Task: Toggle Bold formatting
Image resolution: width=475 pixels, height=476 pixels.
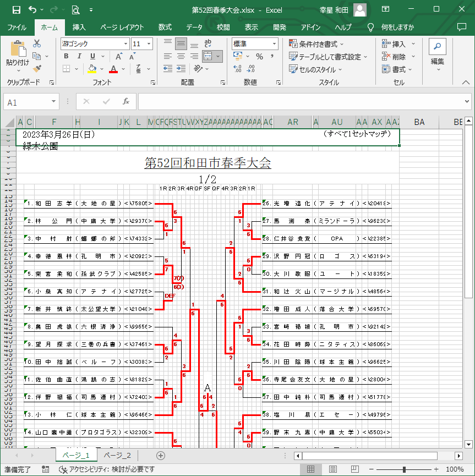Action: click(66, 56)
